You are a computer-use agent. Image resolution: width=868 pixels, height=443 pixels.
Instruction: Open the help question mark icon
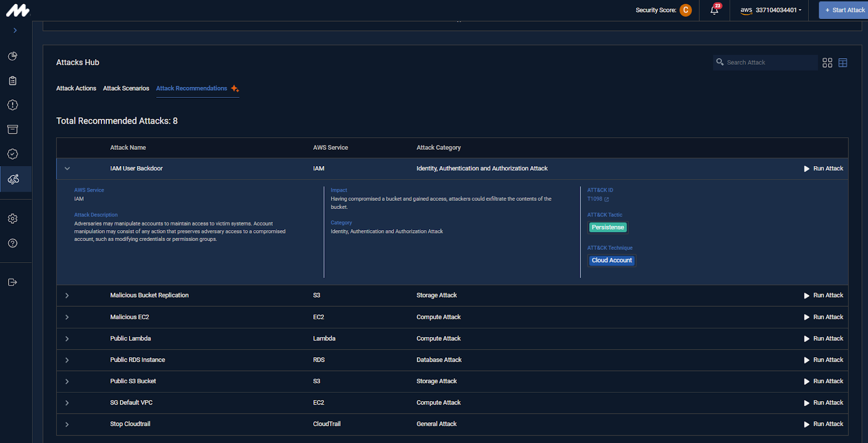click(13, 243)
